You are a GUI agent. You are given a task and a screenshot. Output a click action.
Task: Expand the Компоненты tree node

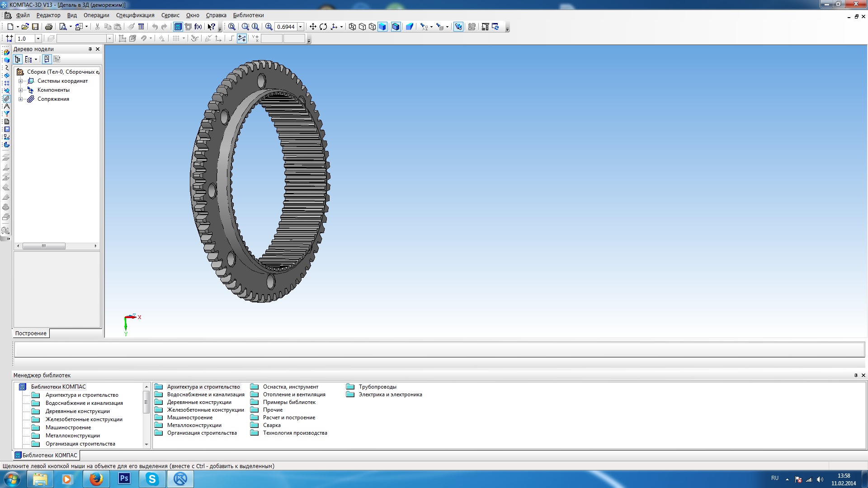pyautogui.click(x=20, y=90)
